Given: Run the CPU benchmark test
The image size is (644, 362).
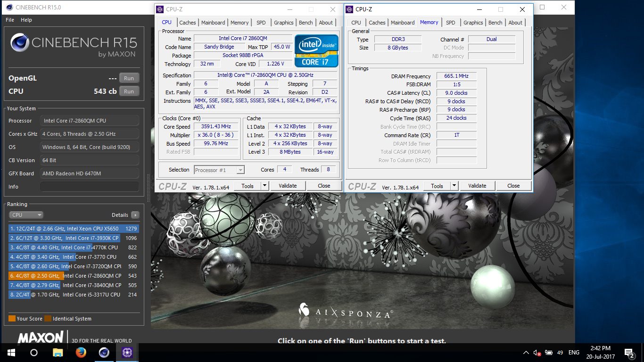Looking at the screenshot, I should click(x=129, y=91).
